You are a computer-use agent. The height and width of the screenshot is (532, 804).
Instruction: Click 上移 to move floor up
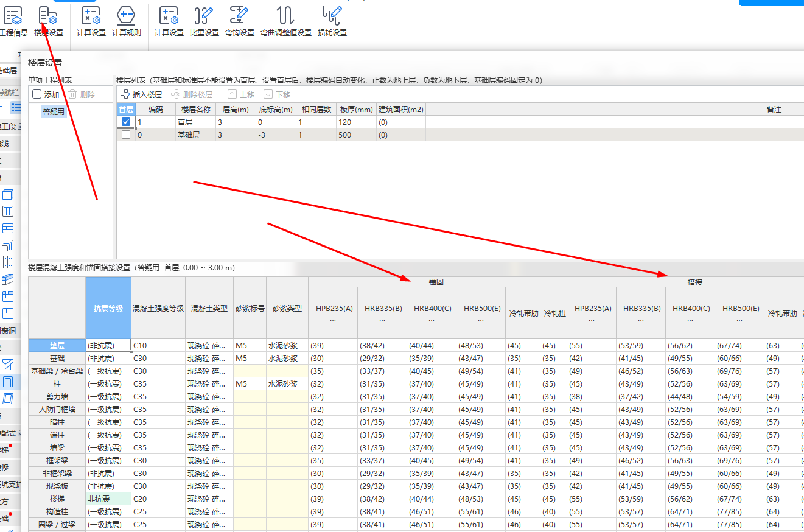[242, 94]
